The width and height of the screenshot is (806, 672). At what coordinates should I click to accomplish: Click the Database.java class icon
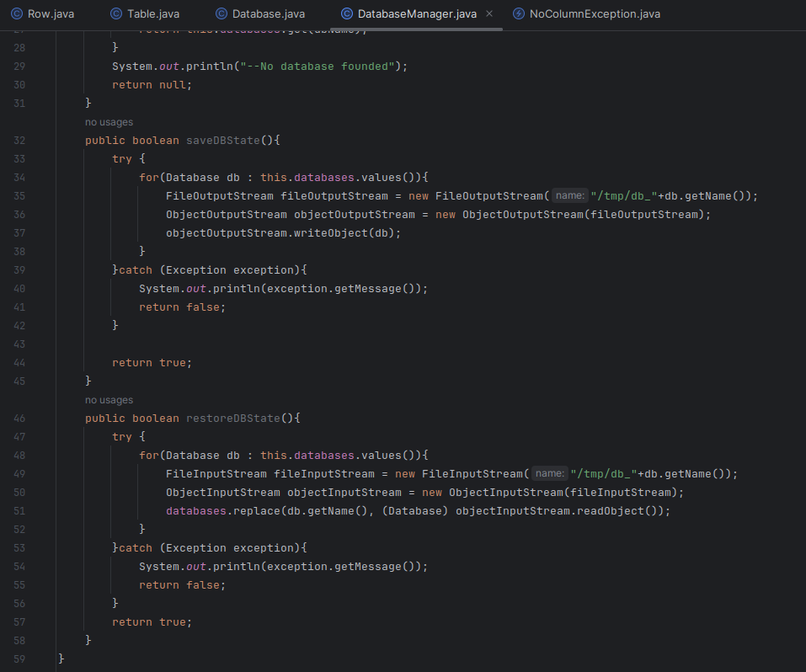(x=221, y=13)
